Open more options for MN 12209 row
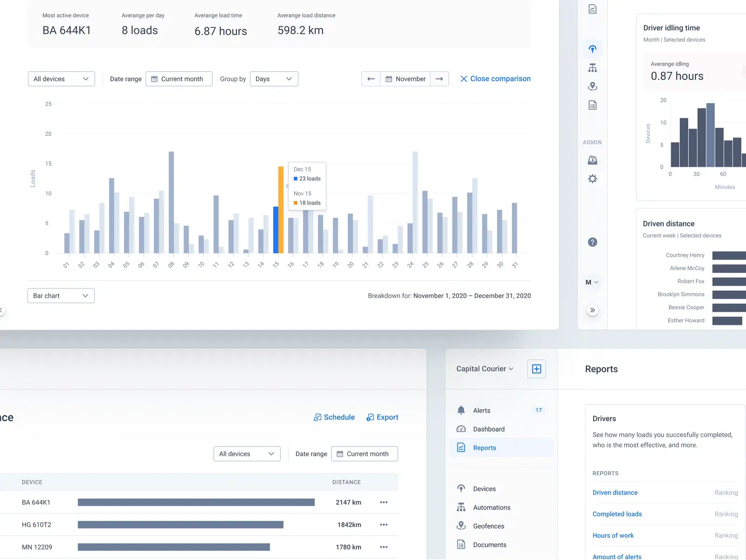The height and width of the screenshot is (560, 746). click(x=384, y=547)
